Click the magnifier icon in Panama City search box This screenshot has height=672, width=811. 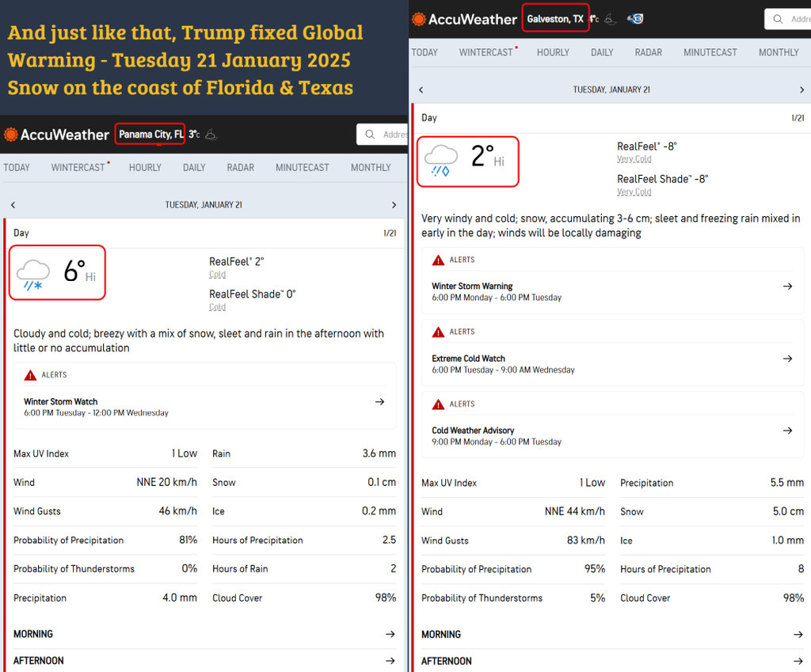(370, 135)
